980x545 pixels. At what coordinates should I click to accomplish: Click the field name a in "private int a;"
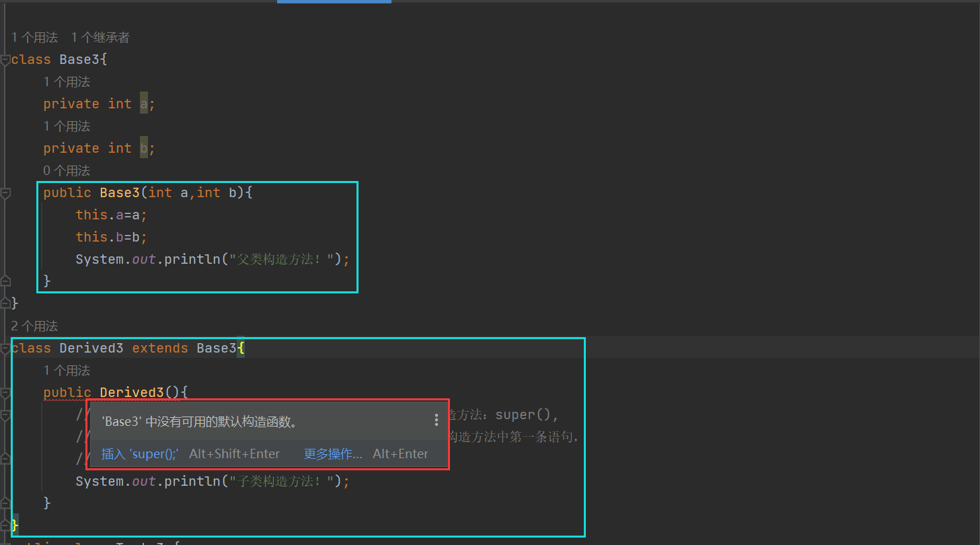(144, 104)
